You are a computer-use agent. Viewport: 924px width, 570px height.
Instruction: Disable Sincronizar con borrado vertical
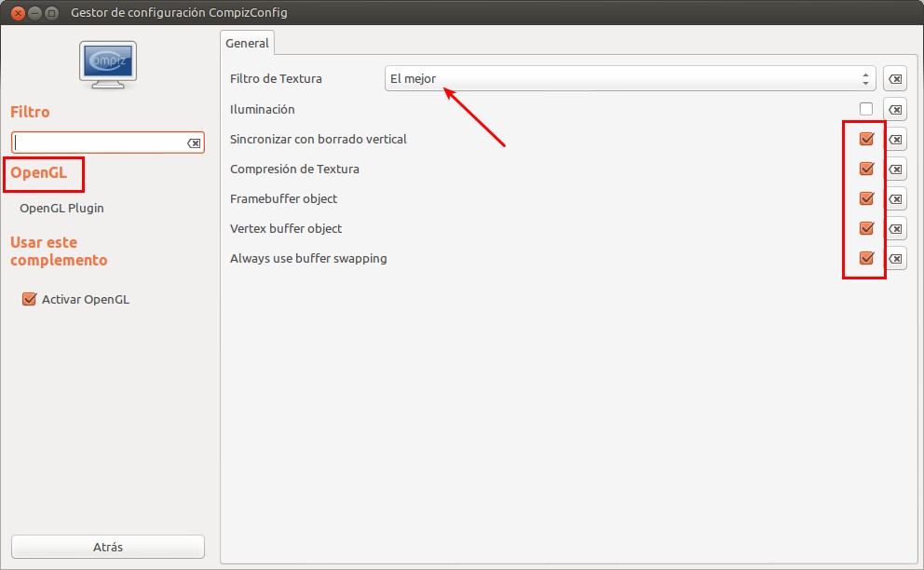coord(865,139)
